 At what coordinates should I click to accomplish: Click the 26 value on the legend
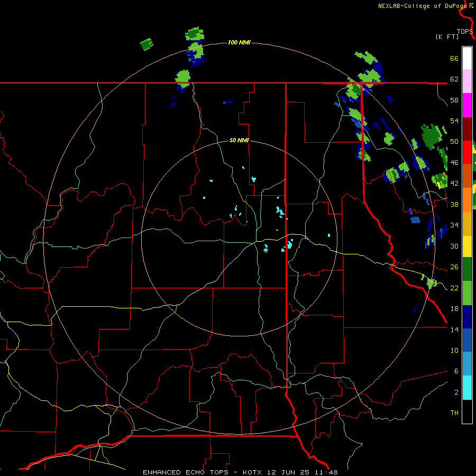[454, 267]
